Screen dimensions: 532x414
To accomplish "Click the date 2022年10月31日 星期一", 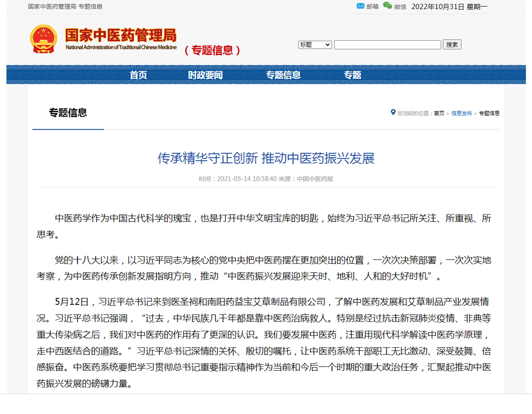I will 449,7.
